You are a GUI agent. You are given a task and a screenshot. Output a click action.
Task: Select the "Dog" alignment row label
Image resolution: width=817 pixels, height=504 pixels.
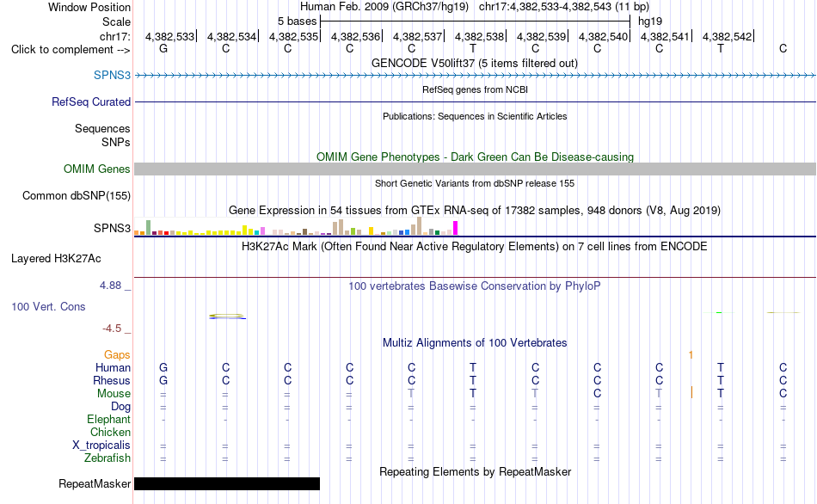[x=120, y=407]
